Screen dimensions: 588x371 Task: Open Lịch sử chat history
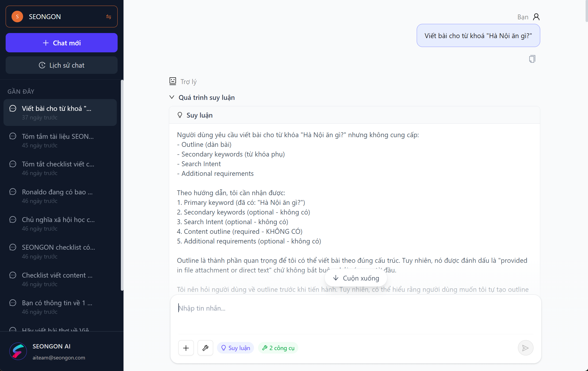(61, 65)
